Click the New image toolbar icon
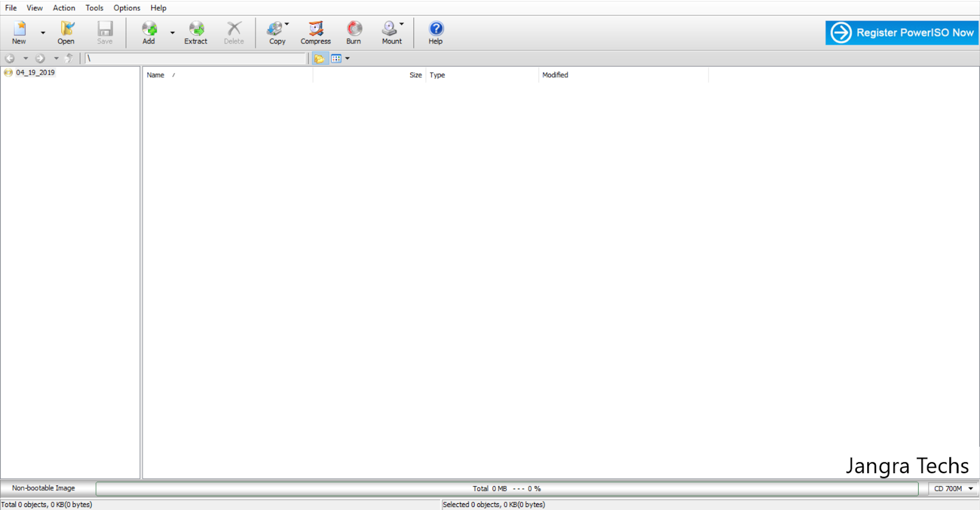Screen dimensions: 980x510 (19, 32)
